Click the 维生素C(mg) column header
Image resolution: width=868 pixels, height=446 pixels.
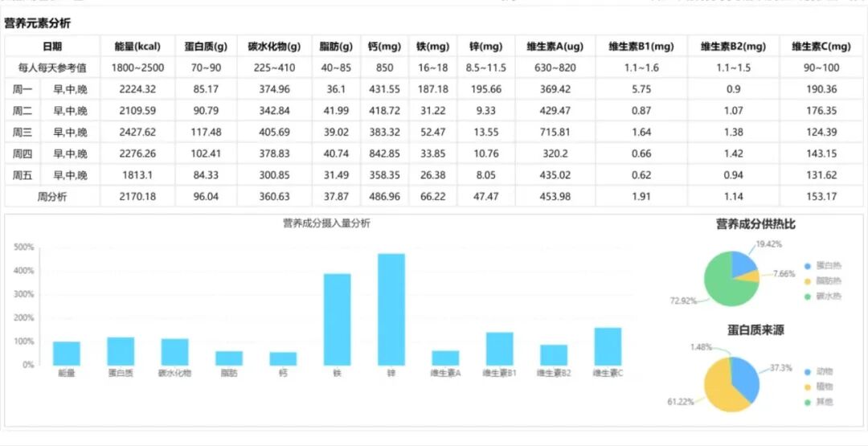[821, 47]
